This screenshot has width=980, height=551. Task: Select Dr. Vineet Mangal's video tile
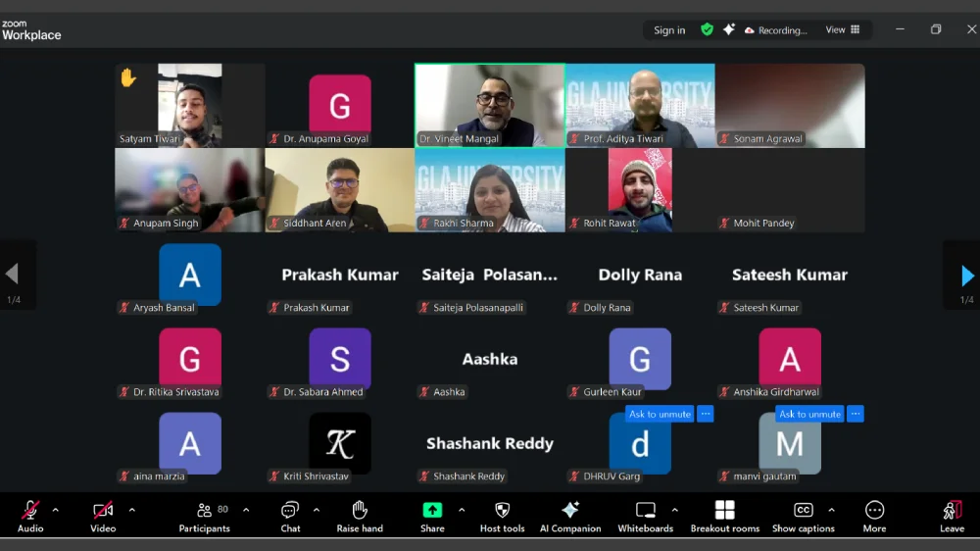click(489, 105)
